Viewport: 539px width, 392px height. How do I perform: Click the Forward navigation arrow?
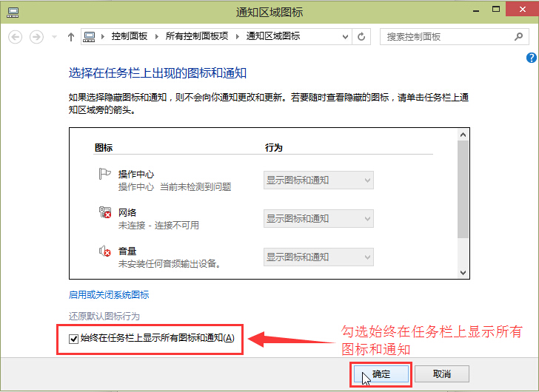[36, 36]
